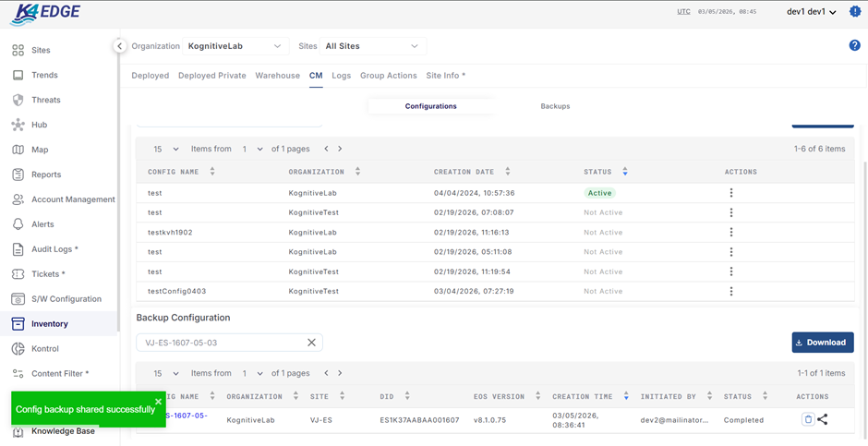Open the Hub sidebar item

click(x=39, y=125)
